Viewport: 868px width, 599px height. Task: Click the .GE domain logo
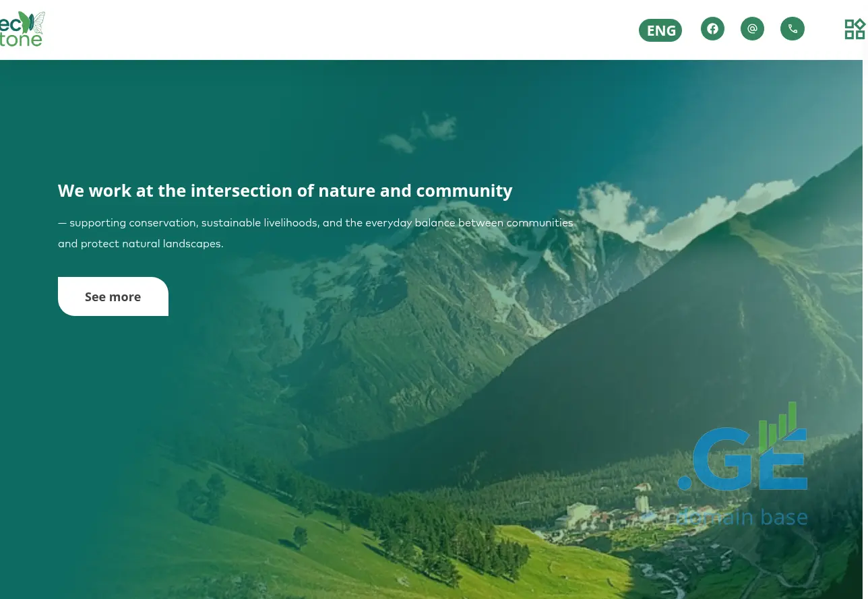[x=742, y=465]
